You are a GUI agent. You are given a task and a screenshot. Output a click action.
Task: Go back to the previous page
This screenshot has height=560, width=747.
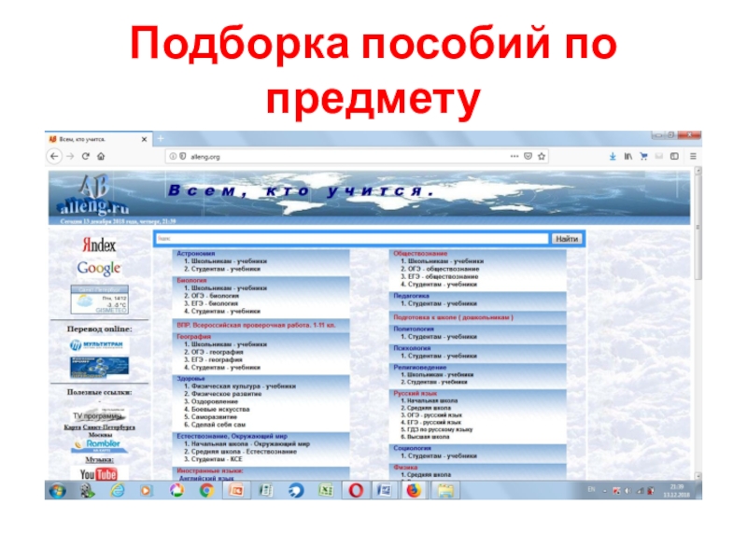[x=54, y=156]
